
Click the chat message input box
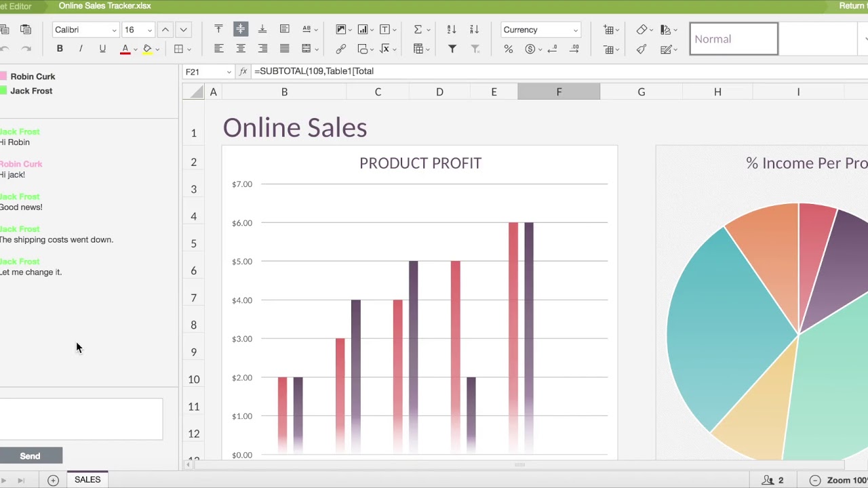(x=81, y=419)
